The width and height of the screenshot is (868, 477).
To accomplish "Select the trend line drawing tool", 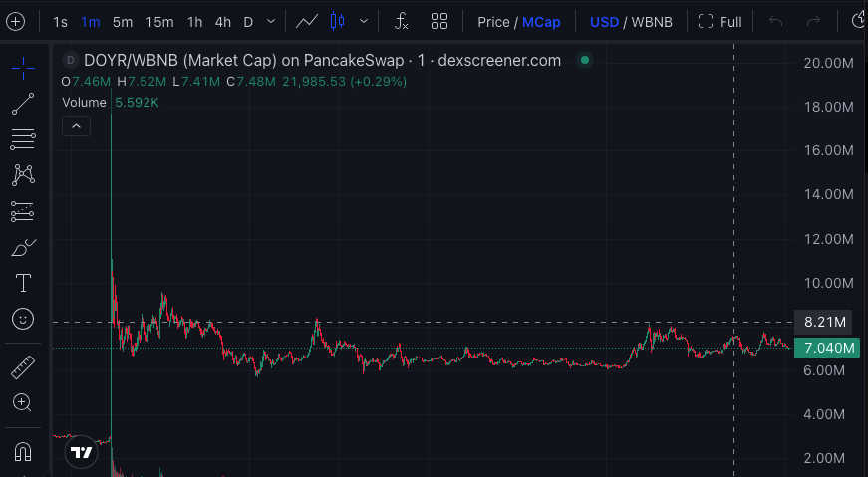I will pyautogui.click(x=23, y=104).
